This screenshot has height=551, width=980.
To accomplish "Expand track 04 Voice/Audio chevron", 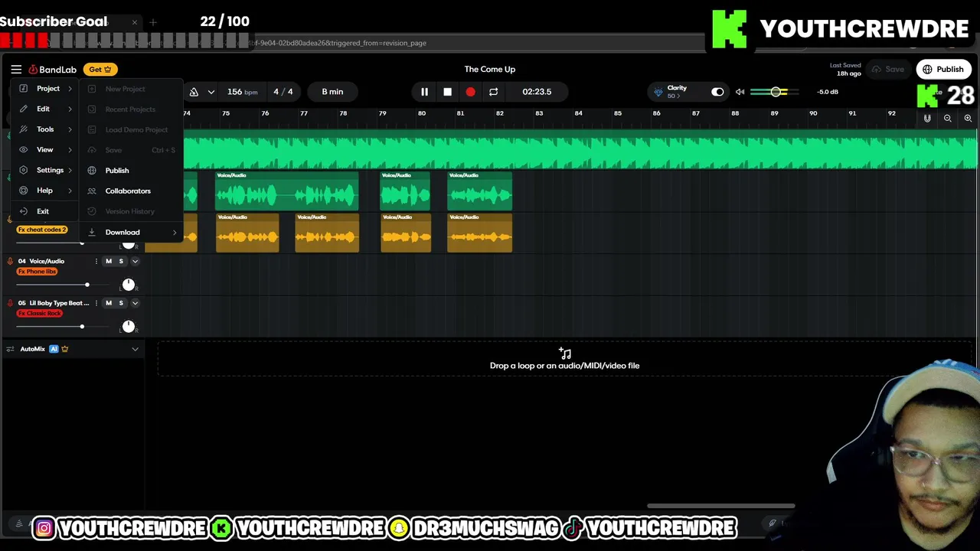I will point(135,262).
